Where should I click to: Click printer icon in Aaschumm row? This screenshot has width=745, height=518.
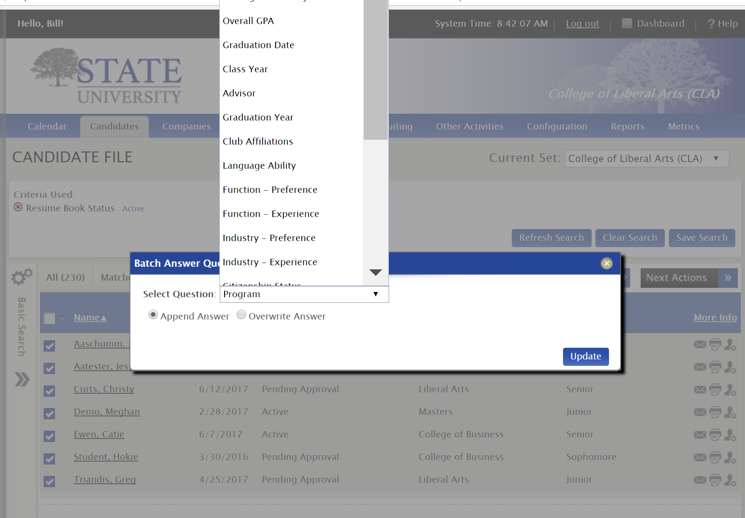coord(715,344)
